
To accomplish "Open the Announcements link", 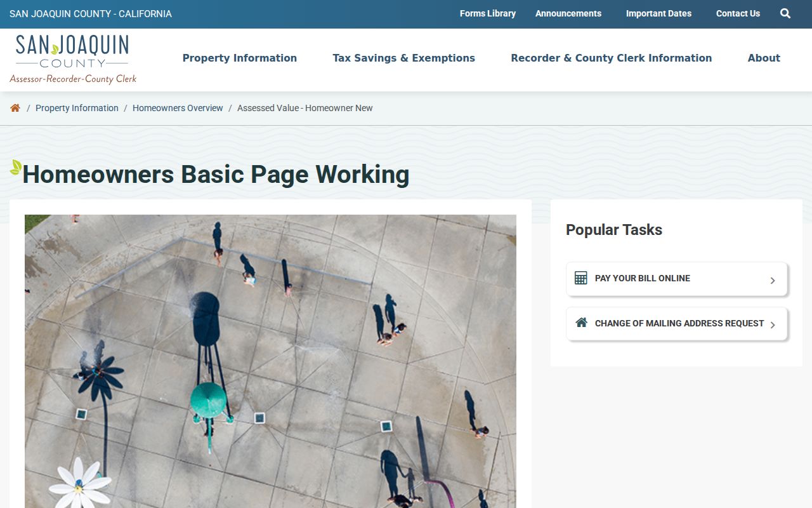I will click(568, 13).
